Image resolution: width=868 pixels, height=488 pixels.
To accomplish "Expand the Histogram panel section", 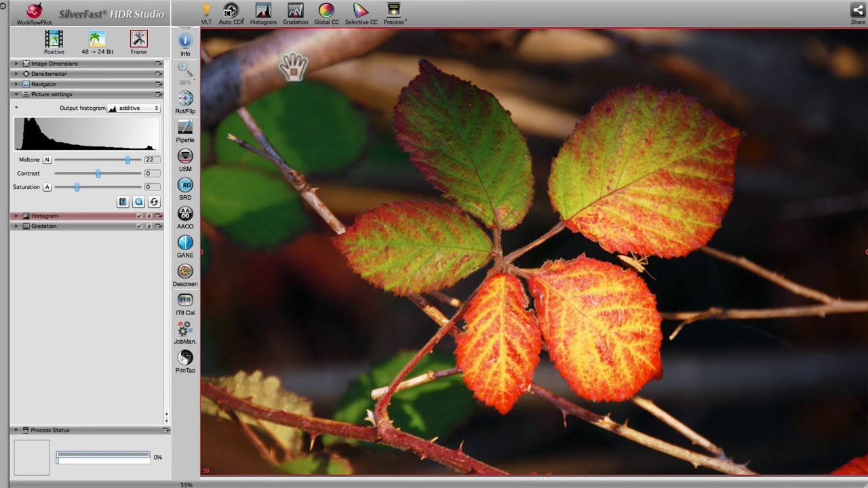I will pyautogui.click(x=16, y=216).
